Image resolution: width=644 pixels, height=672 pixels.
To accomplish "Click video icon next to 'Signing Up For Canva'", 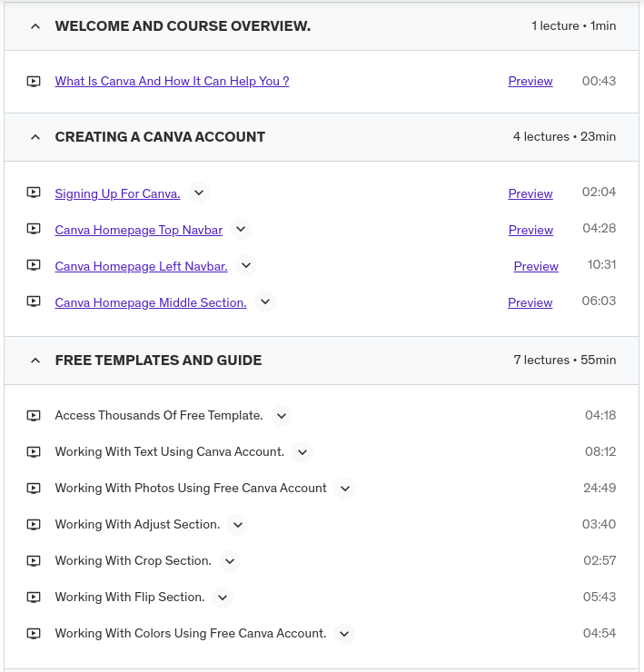I will 34,193.
